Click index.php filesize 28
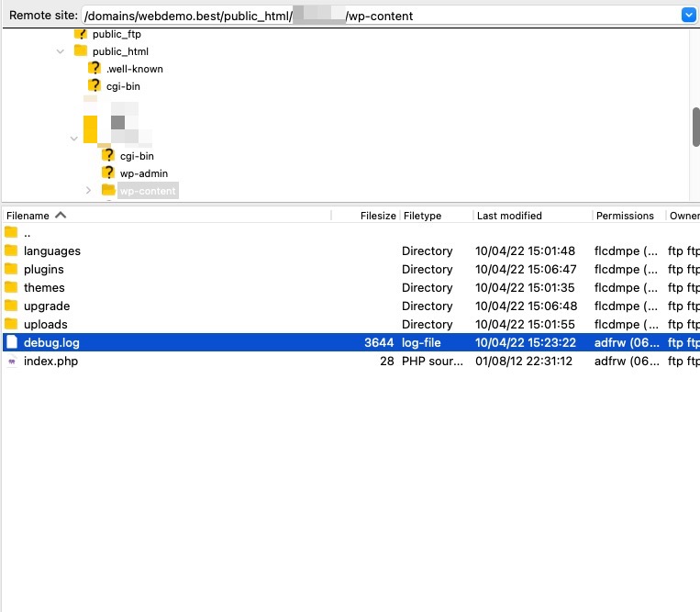700x612 pixels. click(387, 361)
